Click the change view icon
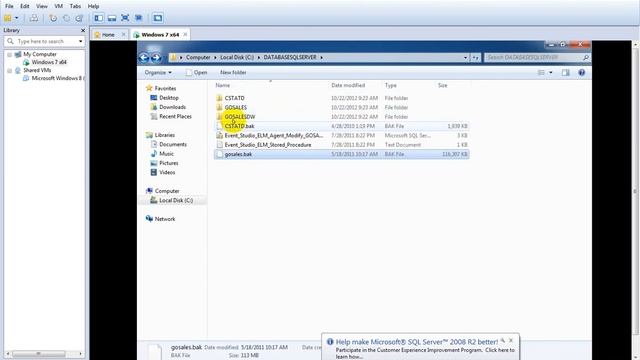 (x=541, y=73)
